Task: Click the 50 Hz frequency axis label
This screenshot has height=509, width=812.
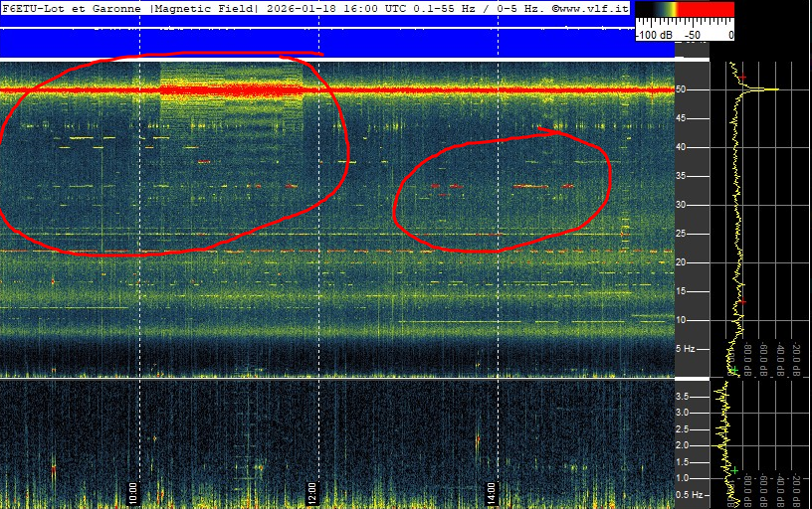Action: (682, 89)
